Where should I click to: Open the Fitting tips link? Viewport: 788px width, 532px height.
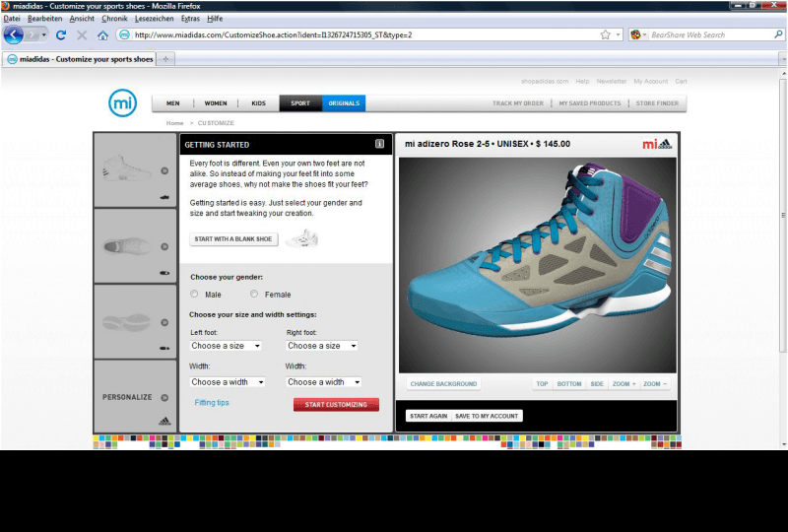(212, 403)
